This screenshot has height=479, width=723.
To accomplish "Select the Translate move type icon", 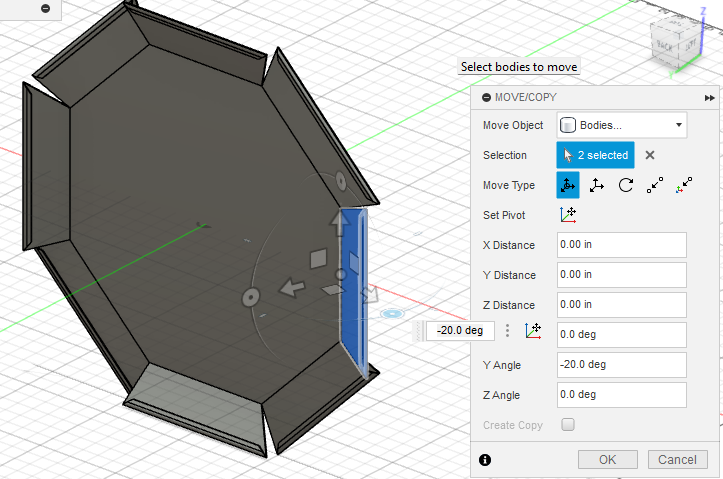I will pyautogui.click(x=597, y=185).
